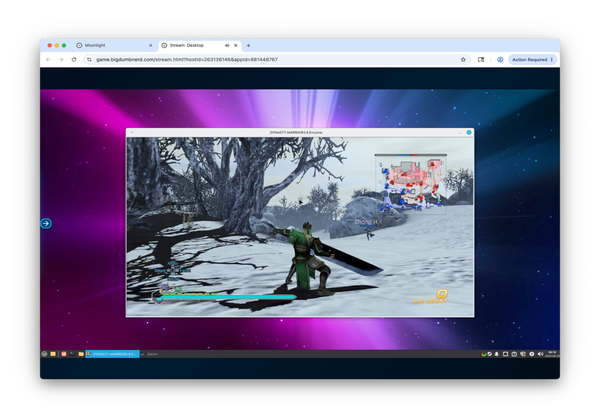The width and height of the screenshot is (600, 417).
Task: Open the remote desktop start menu
Action: click(44, 354)
